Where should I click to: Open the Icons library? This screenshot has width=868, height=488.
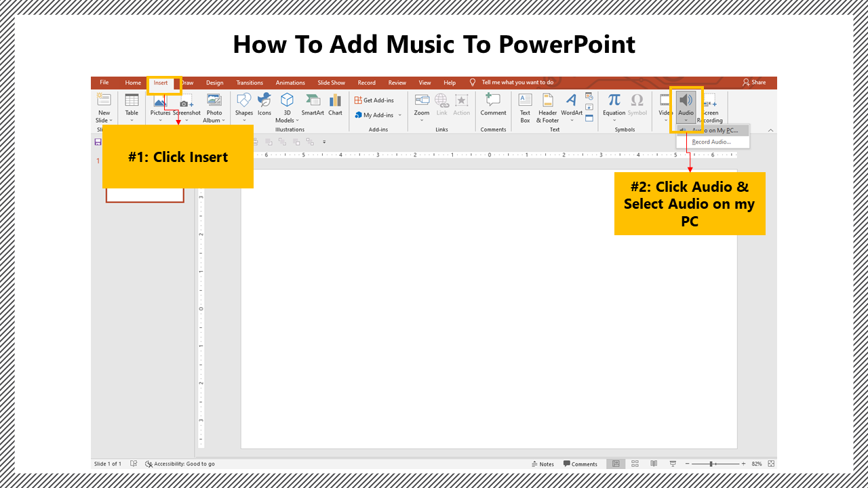[x=264, y=104]
